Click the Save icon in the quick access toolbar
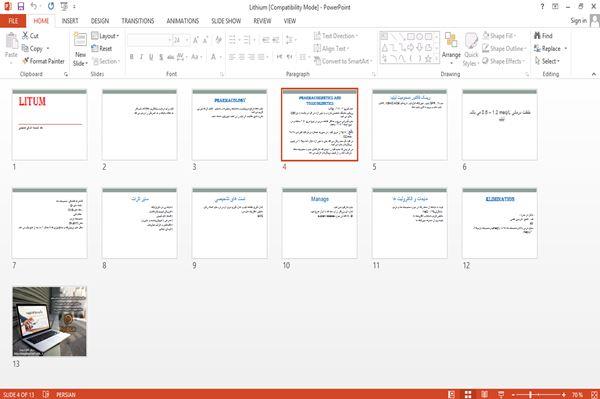600x399 pixels. [x=21, y=7]
